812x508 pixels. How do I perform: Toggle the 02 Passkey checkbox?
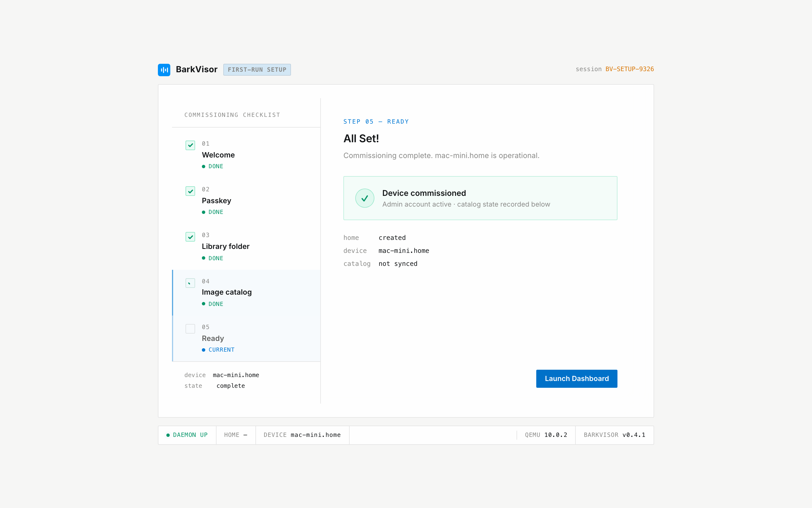[x=190, y=191]
